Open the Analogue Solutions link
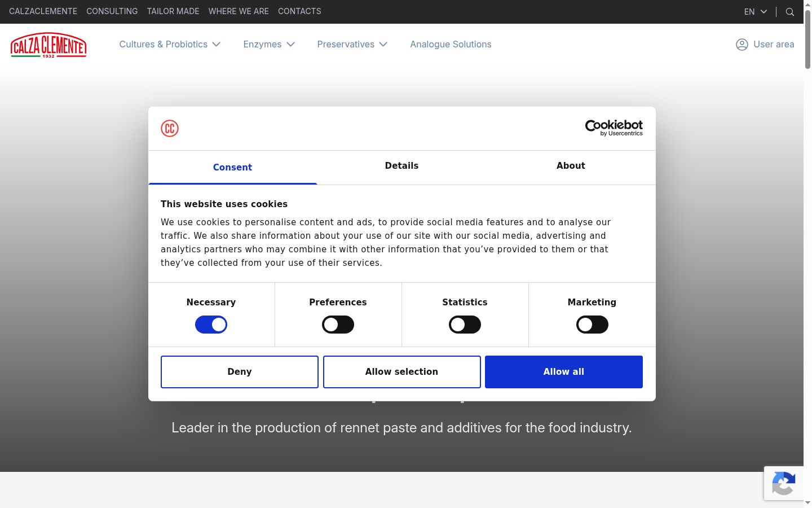The height and width of the screenshot is (508, 812). 451,45
